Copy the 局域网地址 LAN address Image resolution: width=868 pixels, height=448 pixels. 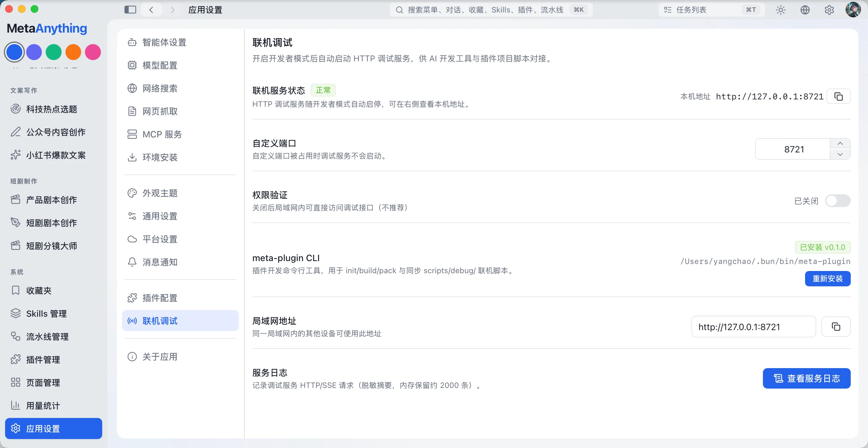click(x=836, y=327)
